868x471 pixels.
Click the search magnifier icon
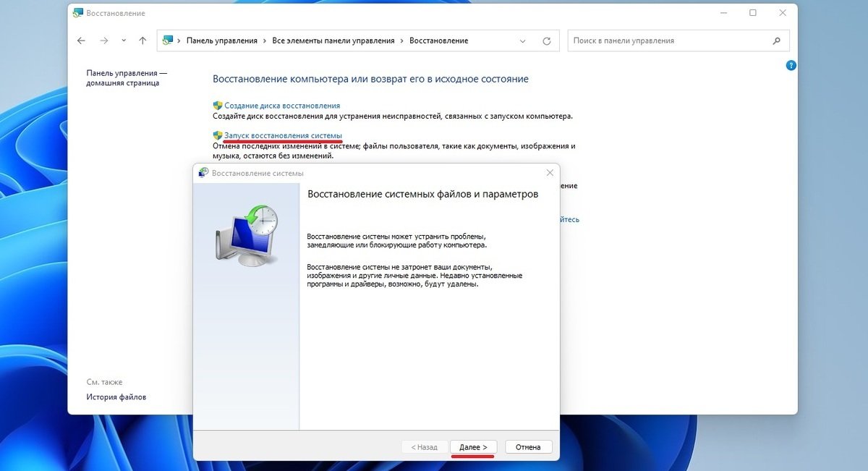(x=777, y=41)
